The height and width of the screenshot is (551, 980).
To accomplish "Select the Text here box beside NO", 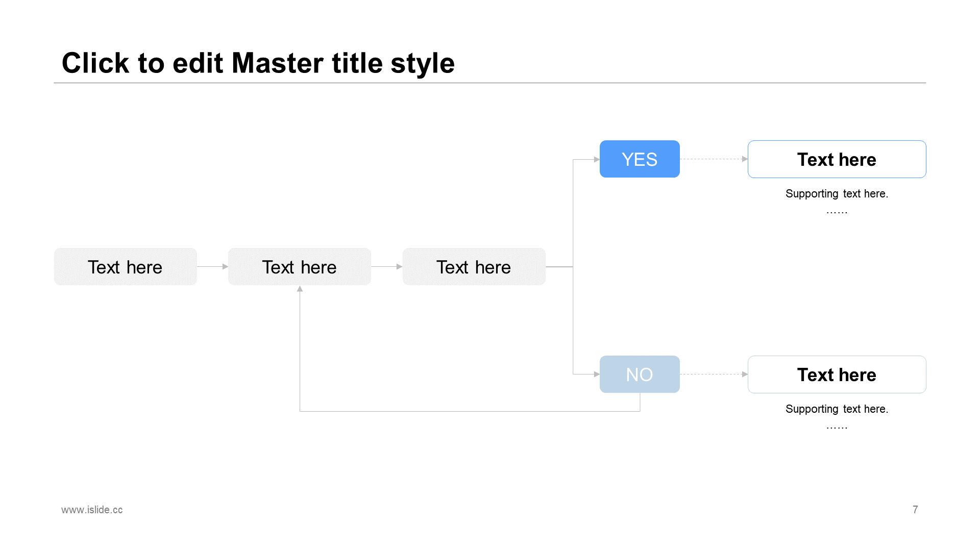I will [x=837, y=374].
